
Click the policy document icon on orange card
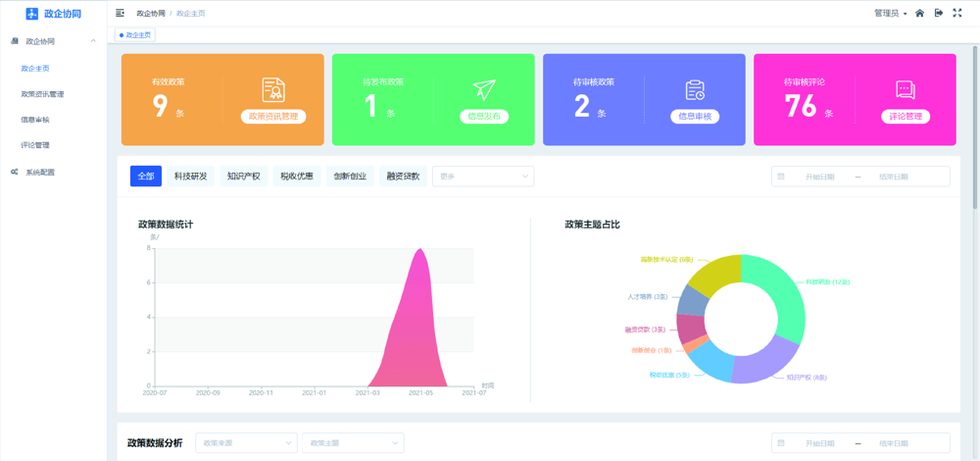tap(273, 90)
